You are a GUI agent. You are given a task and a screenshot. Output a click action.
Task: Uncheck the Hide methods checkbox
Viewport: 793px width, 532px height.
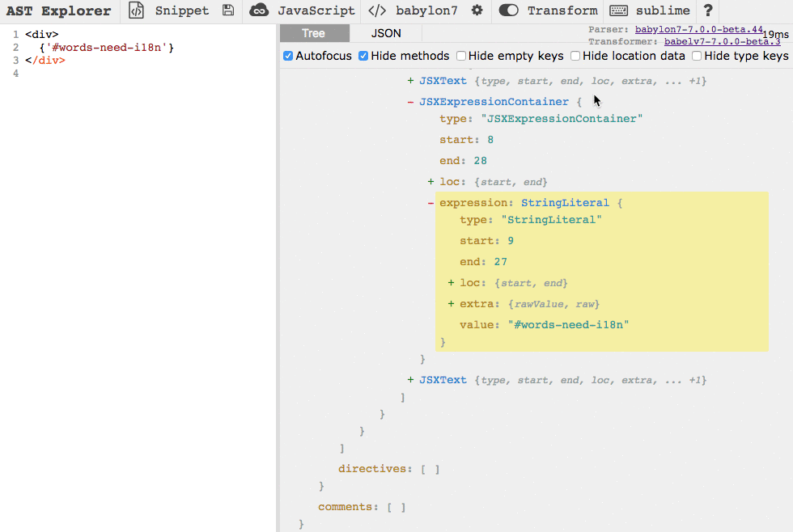pyautogui.click(x=363, y=56)
